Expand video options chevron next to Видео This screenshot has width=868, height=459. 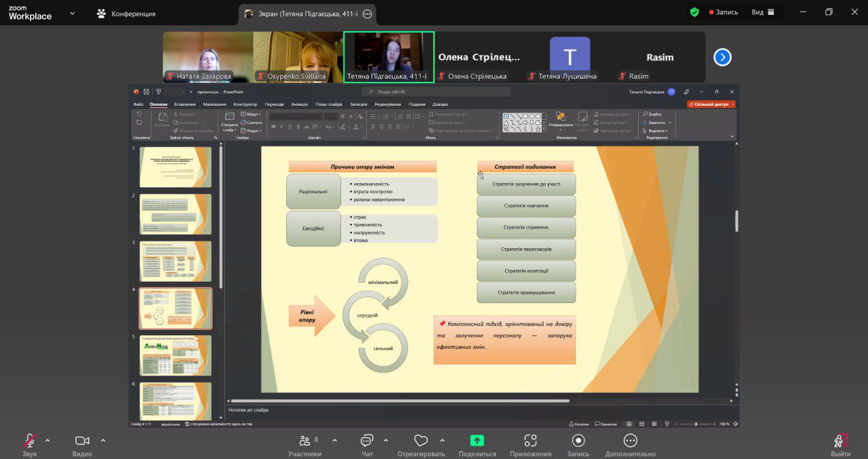click(103, 440)
